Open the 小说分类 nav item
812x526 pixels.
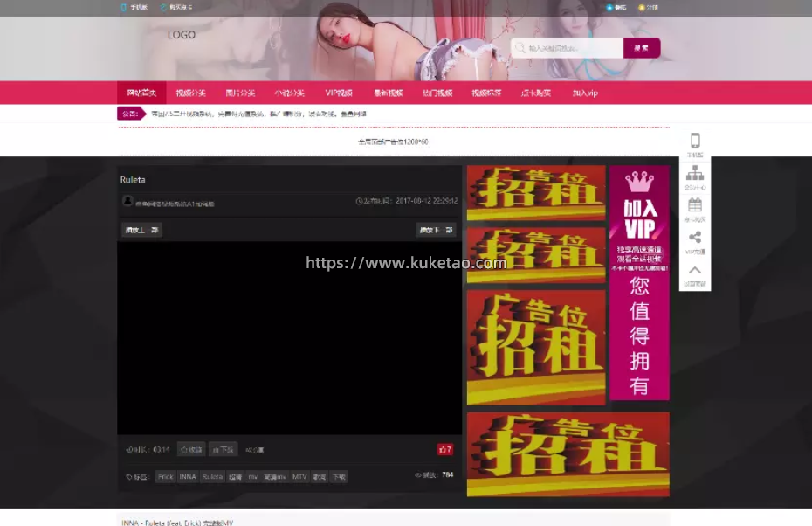pos(290,93)
